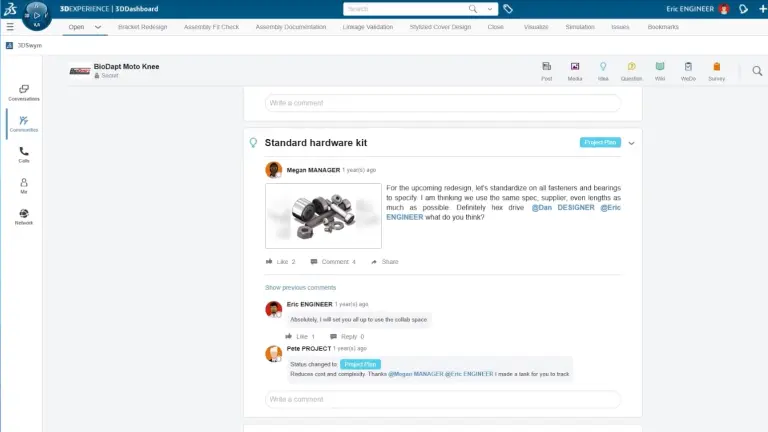
Task: Open the 3DS compass logo
Action: [10, 8]
